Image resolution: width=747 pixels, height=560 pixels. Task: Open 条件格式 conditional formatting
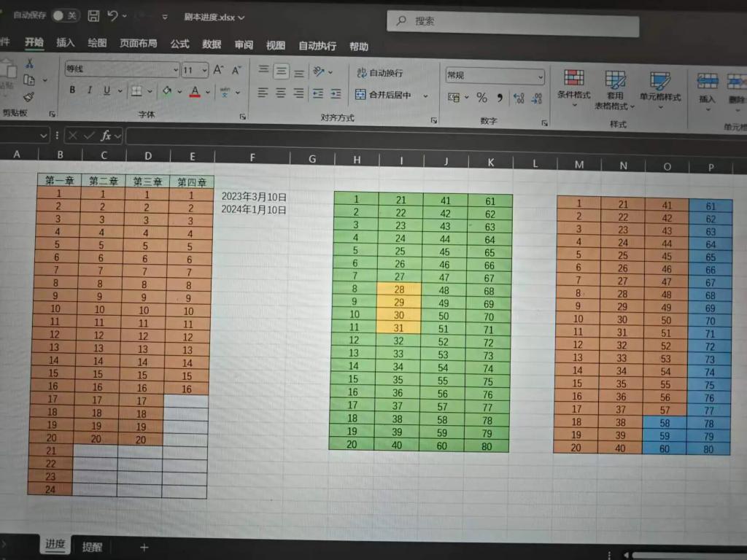coord(574,86)
